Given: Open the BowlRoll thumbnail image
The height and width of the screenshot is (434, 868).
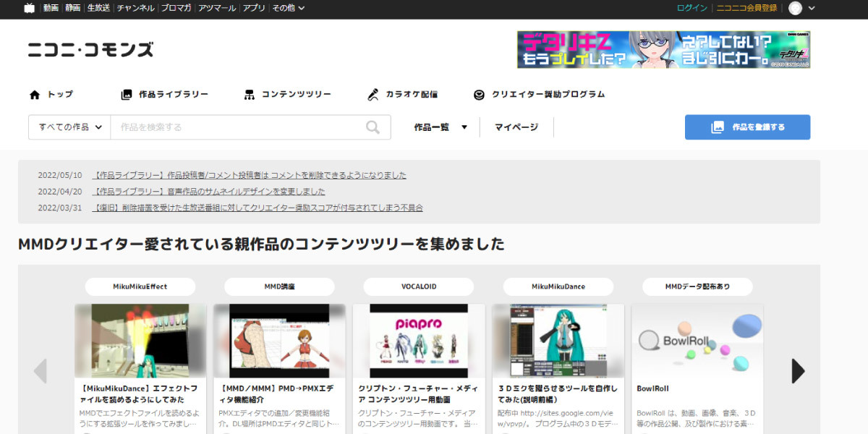Looking at the screenshot, I should [697, 341].
